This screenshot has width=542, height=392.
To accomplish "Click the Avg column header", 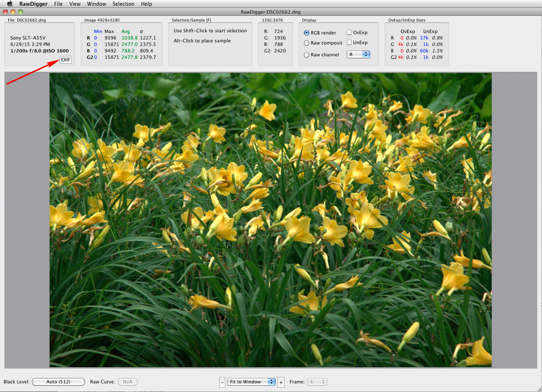I will coord(126,31).
